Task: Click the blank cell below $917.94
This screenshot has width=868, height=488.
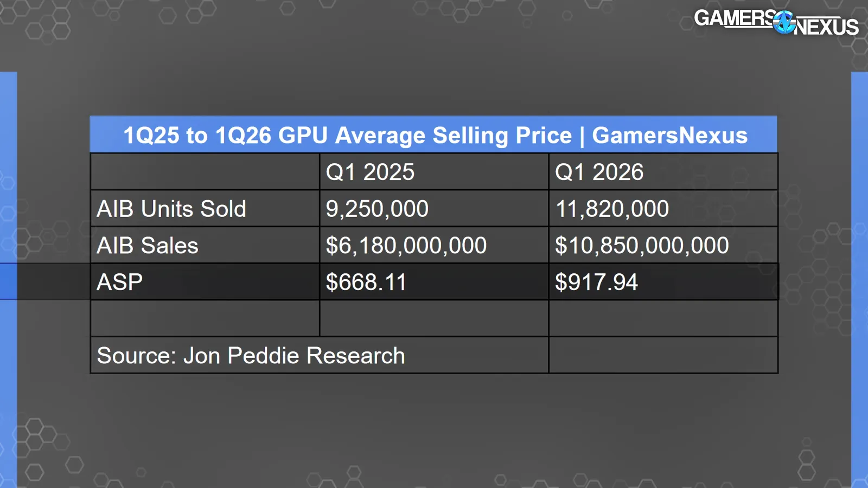Action: (663, 318)
